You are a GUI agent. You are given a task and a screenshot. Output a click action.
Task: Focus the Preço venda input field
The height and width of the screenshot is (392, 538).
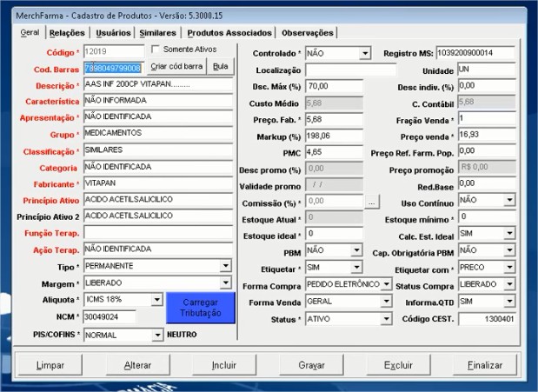pos(486,136)
